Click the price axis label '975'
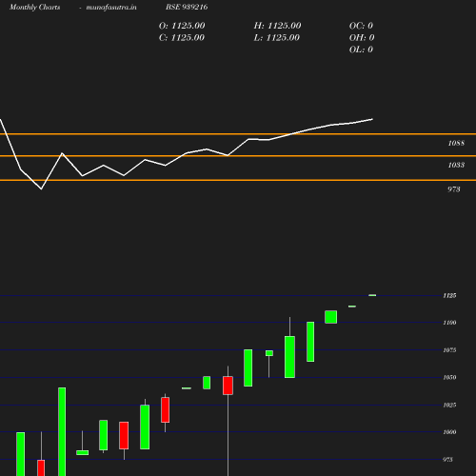Screen dimensions: 476x476 click(x=447, y=460)
